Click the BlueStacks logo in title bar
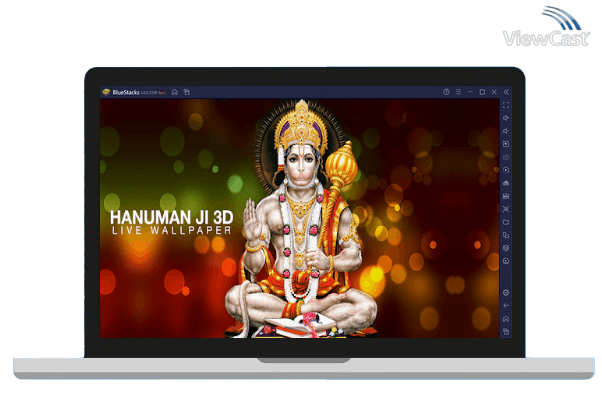This screenshot has height=414, width=602. click(x=106, y=92)
